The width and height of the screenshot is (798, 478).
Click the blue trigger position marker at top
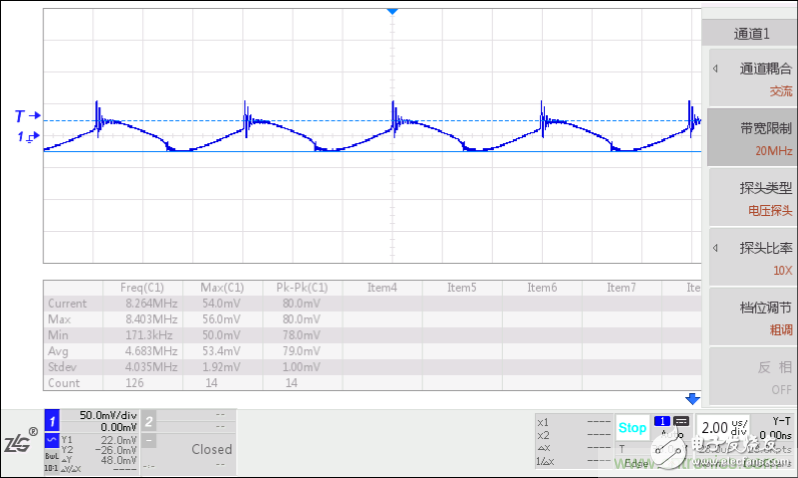(392, 11)
